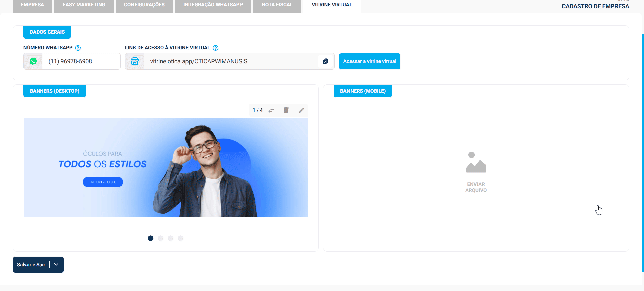Screen dimensions: 644x291
Task: Switch to the second banner carousel dot
Action: click(161, 238)
